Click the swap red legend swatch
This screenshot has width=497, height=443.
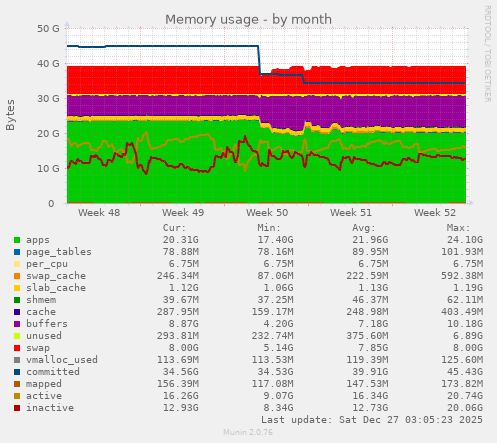tap(17, 348)
